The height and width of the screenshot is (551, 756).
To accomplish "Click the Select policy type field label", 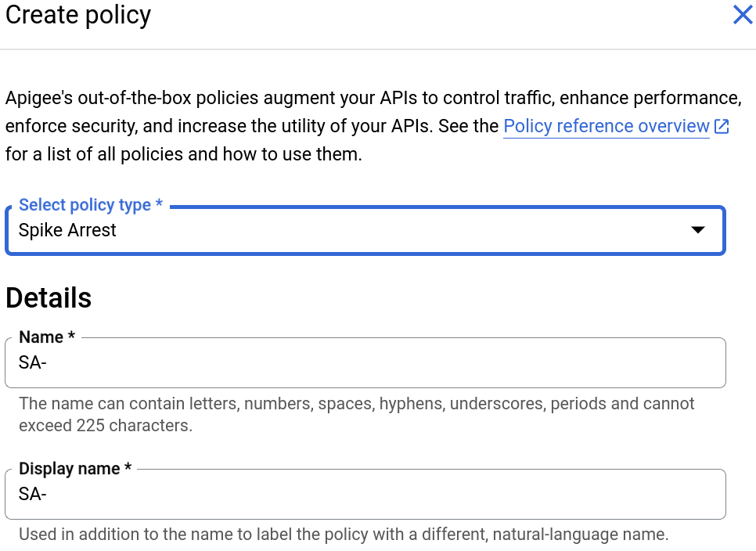I will [x=91, y=205].
